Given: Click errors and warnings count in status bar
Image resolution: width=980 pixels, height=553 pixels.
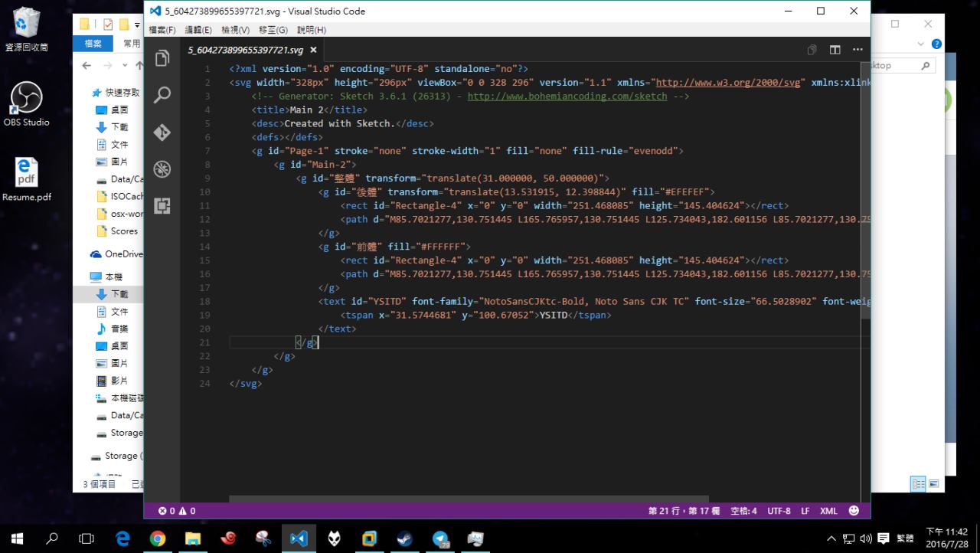Looking at the screenshot, I should click(177, 511).
